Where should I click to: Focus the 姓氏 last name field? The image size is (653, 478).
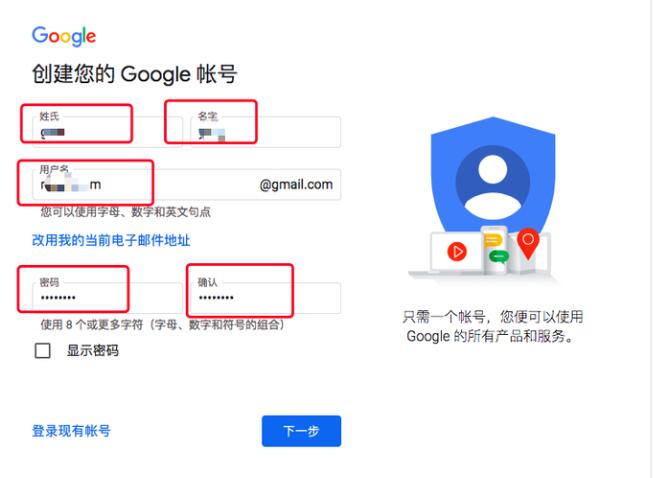[107, 132]
